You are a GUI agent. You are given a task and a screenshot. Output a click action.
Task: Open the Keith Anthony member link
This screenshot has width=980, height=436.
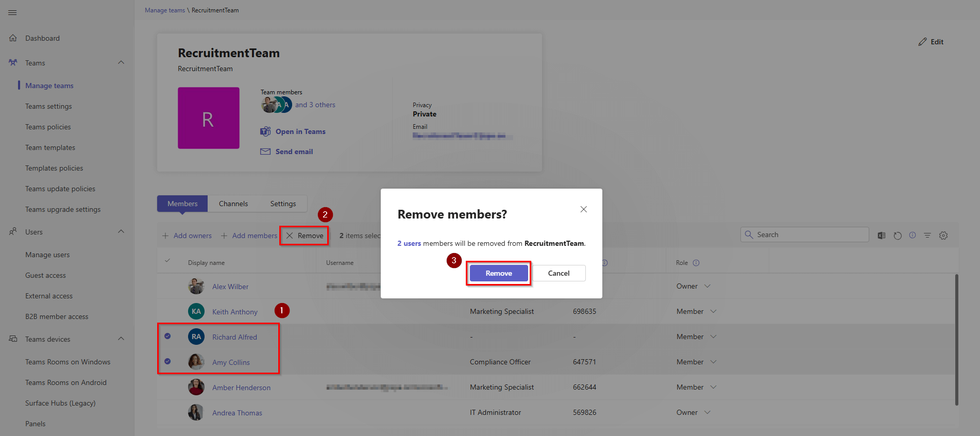[x=235, y=312]
